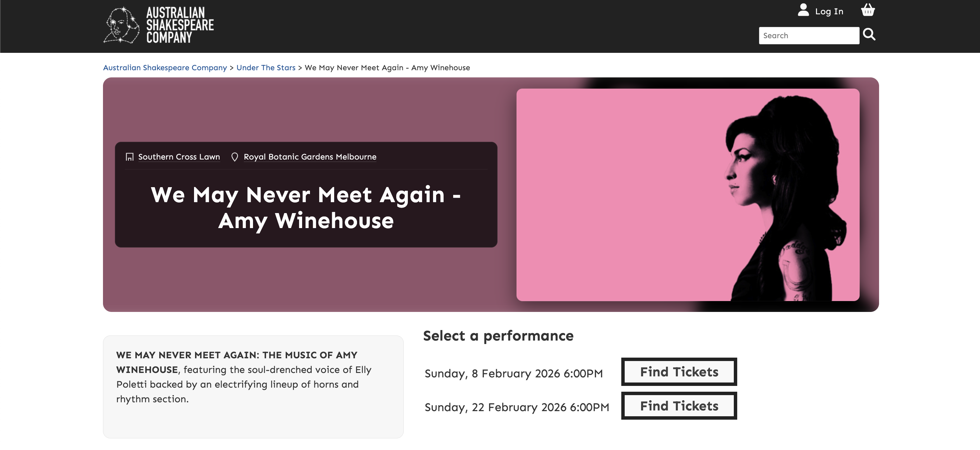Click the Sunday, 22 February 2026 date text
Image resolution: width=980 pixels, height=450 pixels.
click(x=517, y=407)
